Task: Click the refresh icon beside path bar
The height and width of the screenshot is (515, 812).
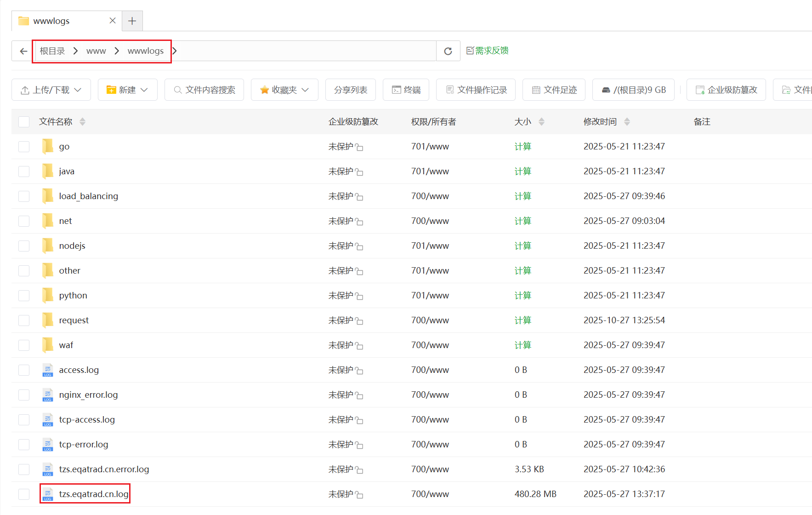Action: click(x=448, y=51)
